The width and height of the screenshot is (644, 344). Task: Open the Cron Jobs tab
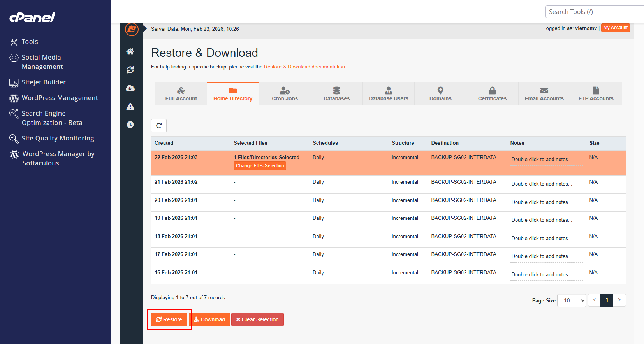[285, 94]
